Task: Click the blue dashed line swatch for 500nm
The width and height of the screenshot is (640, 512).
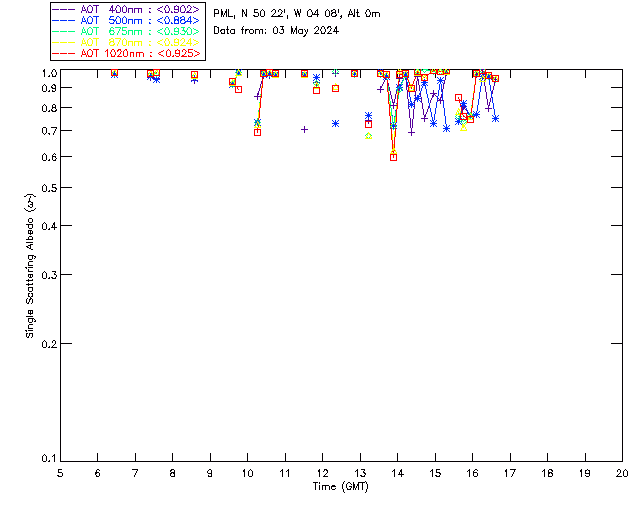Action: pyautogui.click(x=64, y=20)
